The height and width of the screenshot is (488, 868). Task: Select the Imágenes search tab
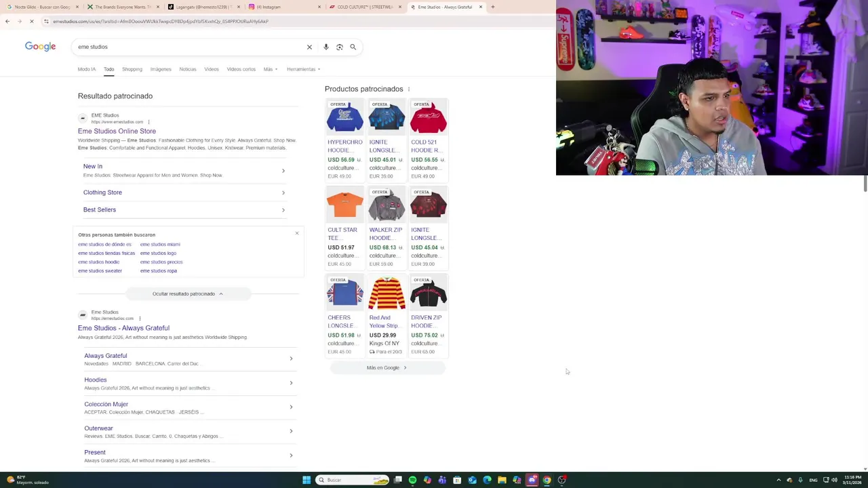click(161, 69)
